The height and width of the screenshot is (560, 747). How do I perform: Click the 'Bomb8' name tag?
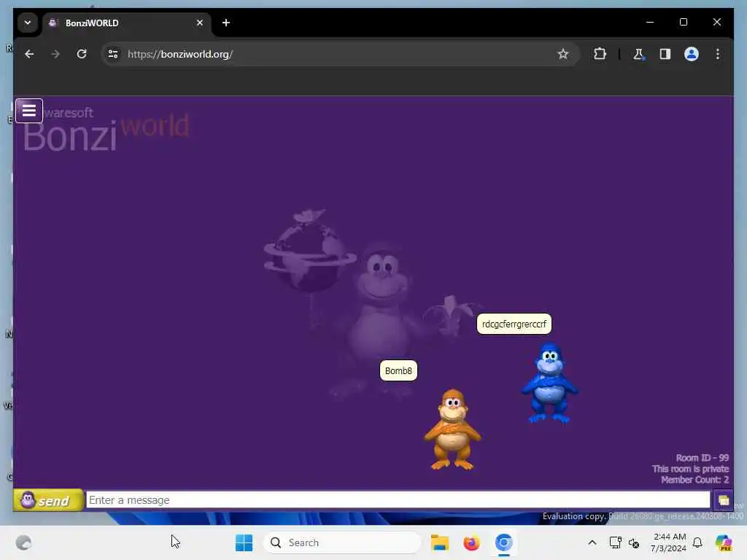click(398, 370)
